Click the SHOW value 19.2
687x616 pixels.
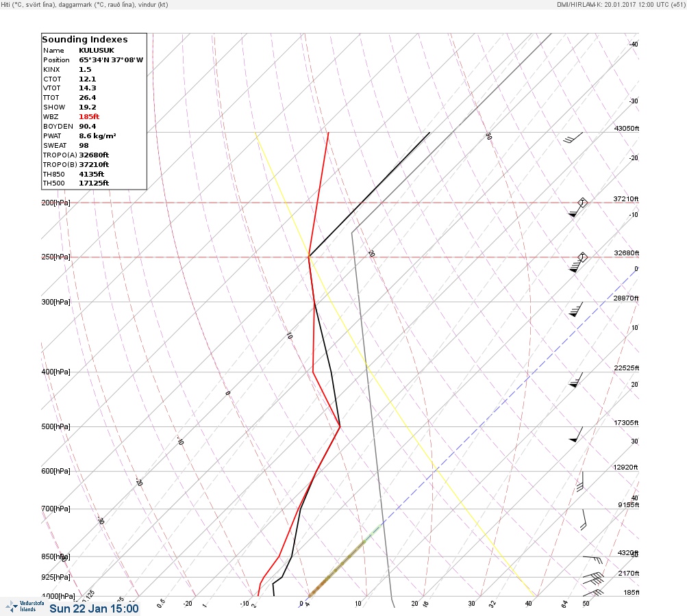tap(87, 107)
